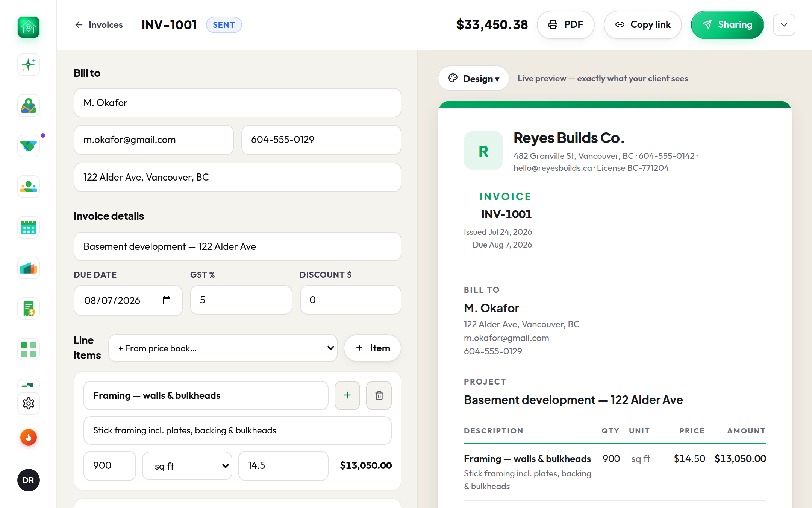Click the hello@reyesbuilds.ca contact line

[x=553, y=168]
